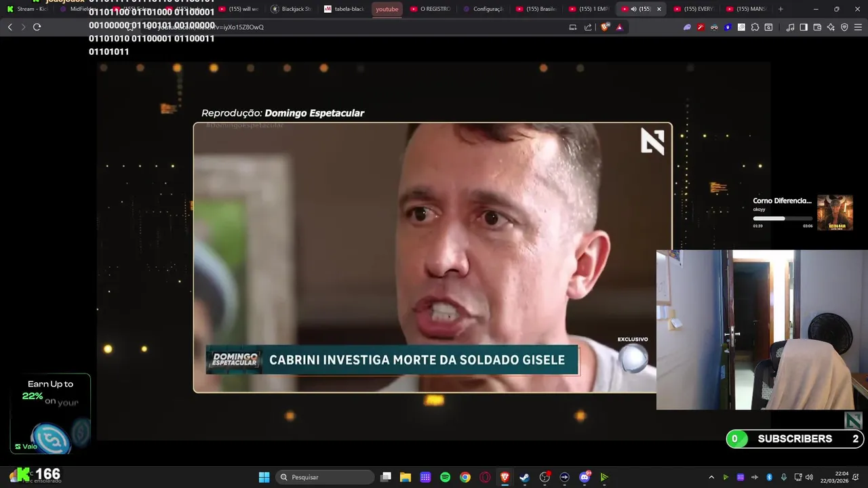
Task: Open the browser hamburger menu
Action: click(858, 27)
